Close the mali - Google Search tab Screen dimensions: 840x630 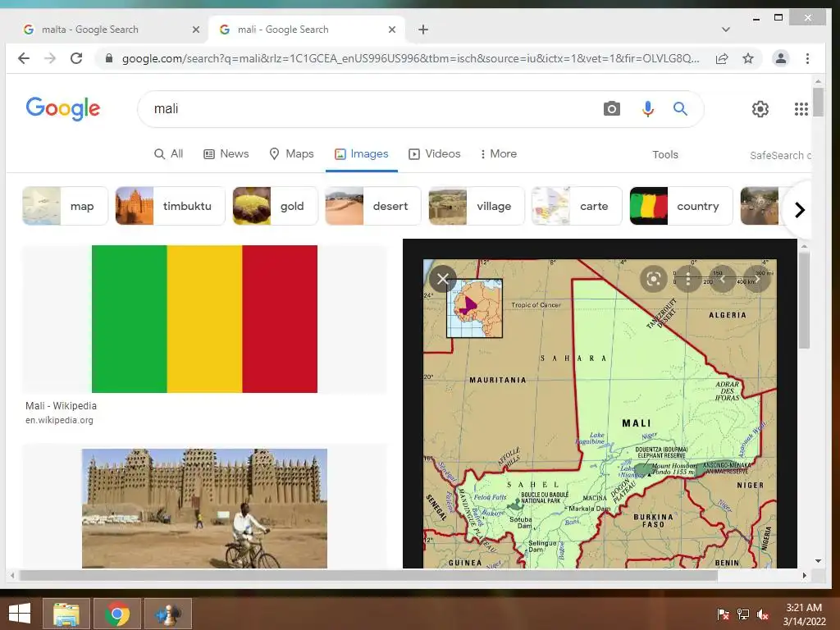[392, 30]
